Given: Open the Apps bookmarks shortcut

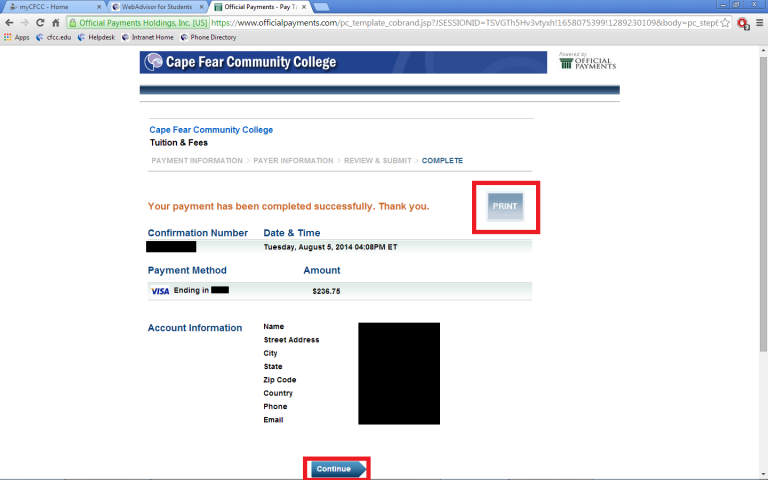Looking at the screenshot, I should [17, 37].
